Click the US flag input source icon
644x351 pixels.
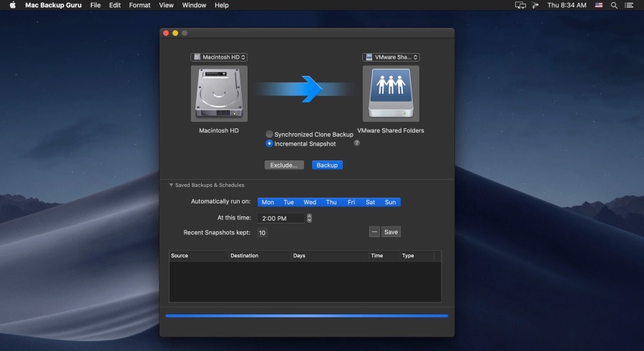tap(599, 5)
